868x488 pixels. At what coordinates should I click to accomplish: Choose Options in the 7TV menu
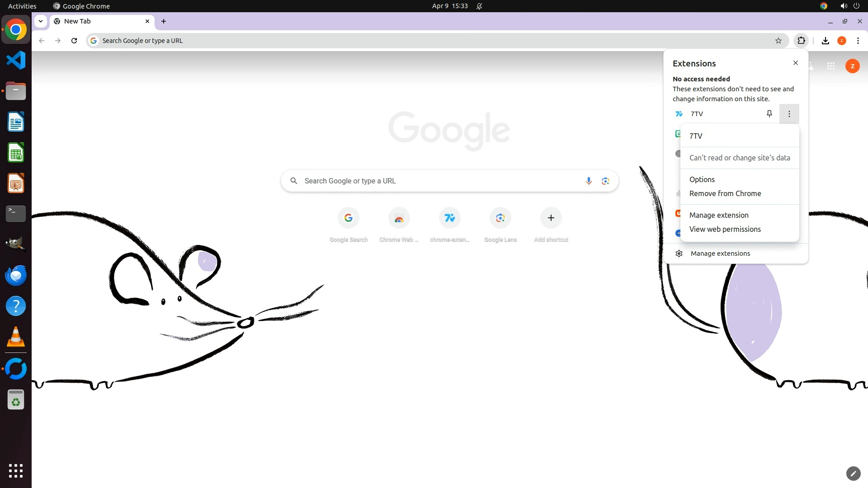point(702,179)
